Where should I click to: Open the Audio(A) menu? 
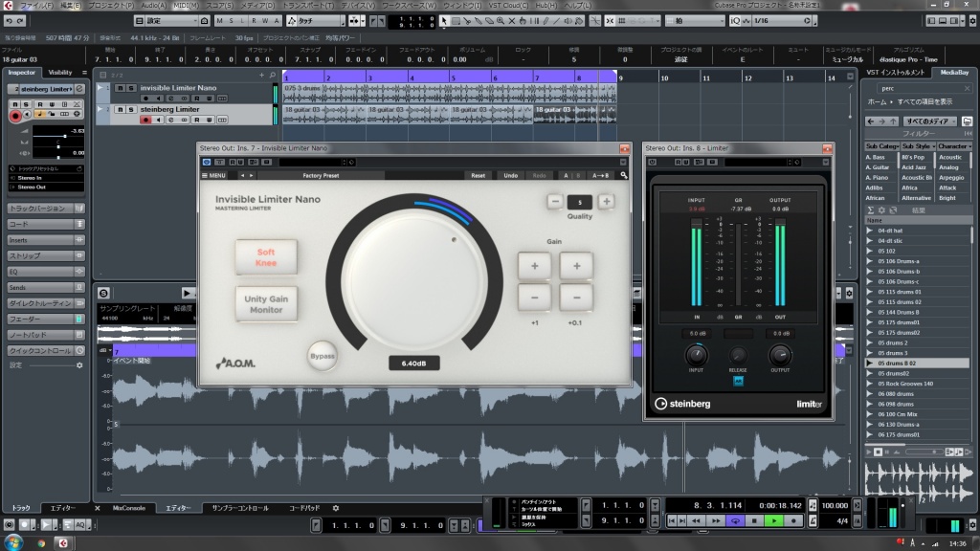154,5
